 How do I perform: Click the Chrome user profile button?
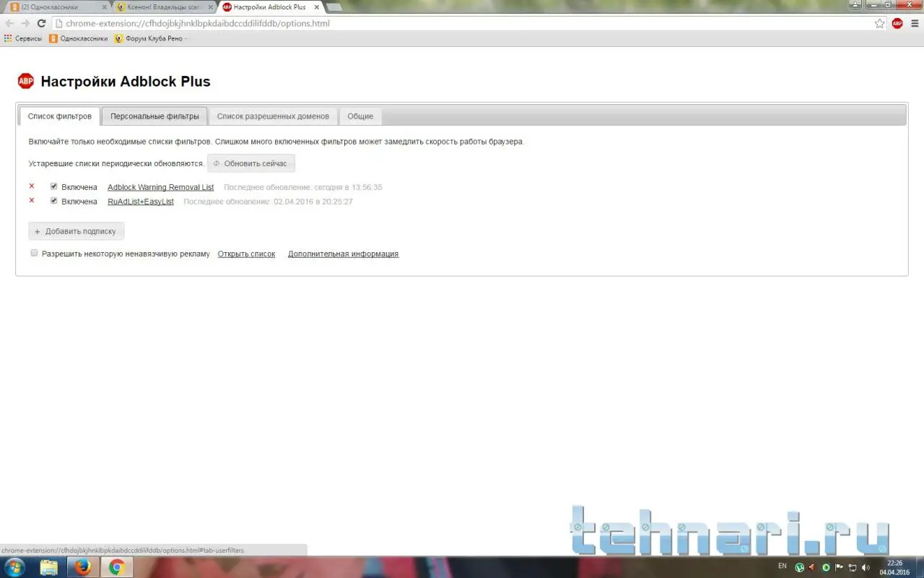855,5
